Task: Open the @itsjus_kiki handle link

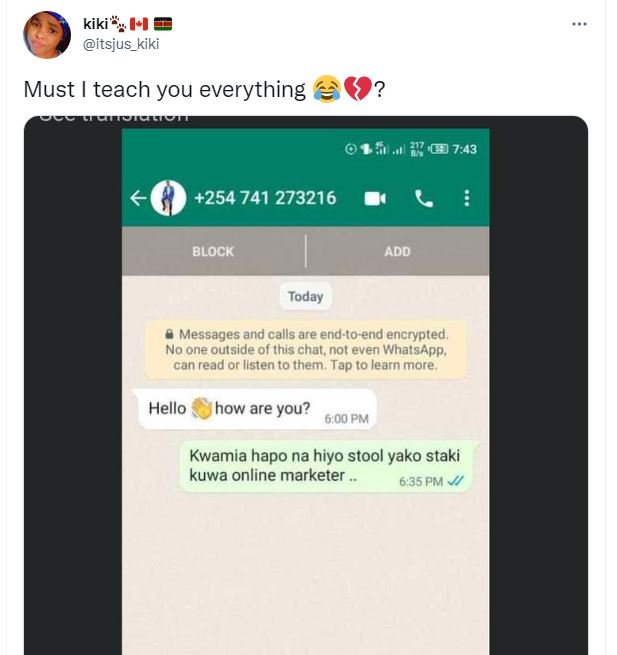Action: (x=121, y=44)
